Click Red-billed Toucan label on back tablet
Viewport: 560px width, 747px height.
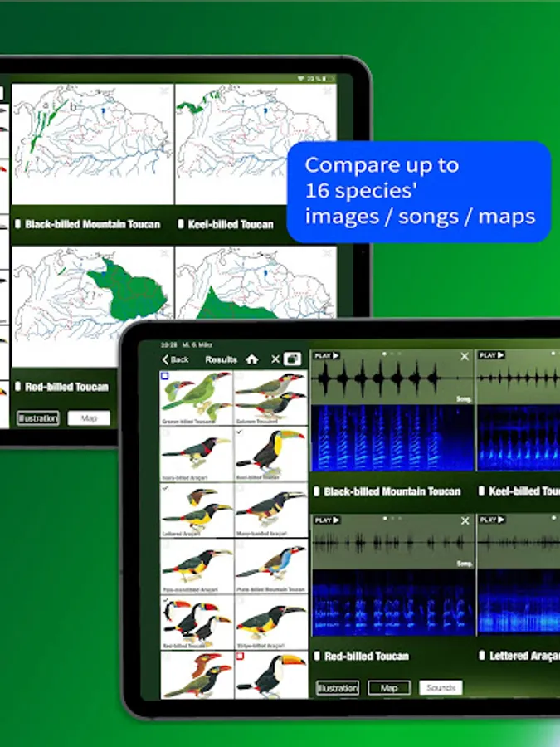coord(66,387)
